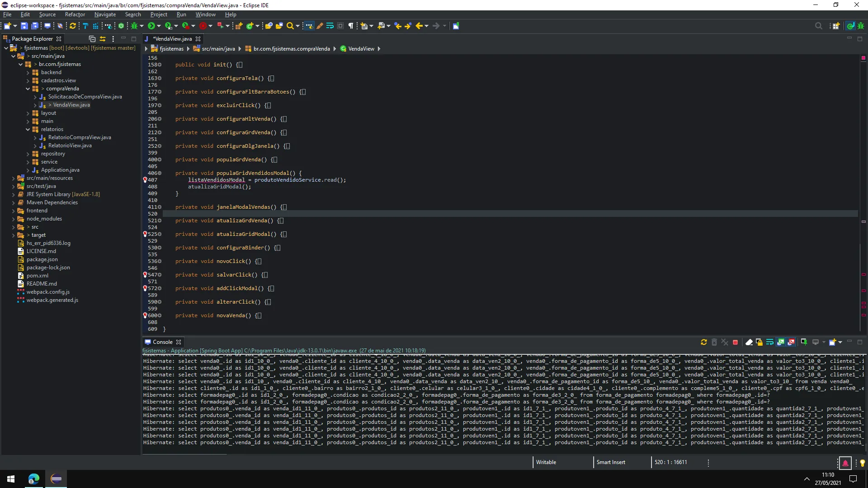Select RelatorioCompraView.java in the tree

(x=80, y=138)
